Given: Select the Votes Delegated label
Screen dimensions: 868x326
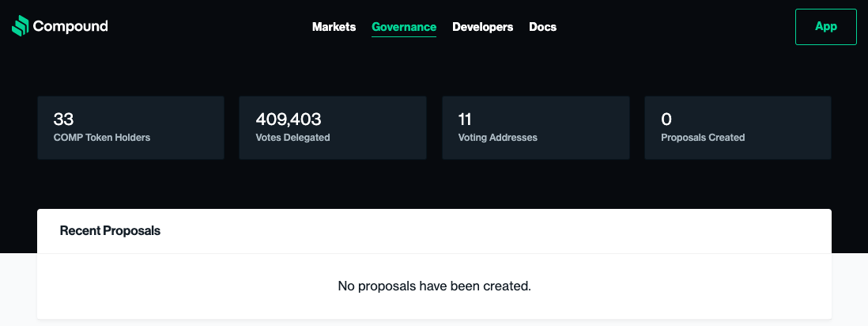Looking at the screenshot, I should click(x=292, y=138).
